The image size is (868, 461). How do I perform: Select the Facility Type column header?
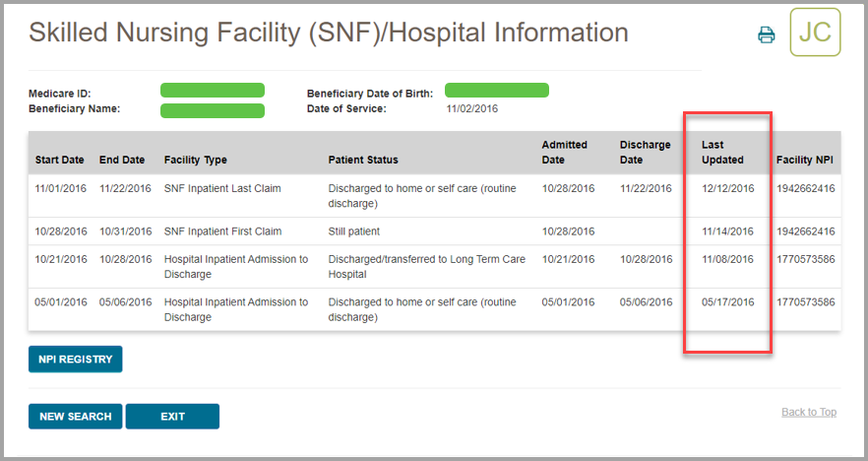(x=196, y=160)
